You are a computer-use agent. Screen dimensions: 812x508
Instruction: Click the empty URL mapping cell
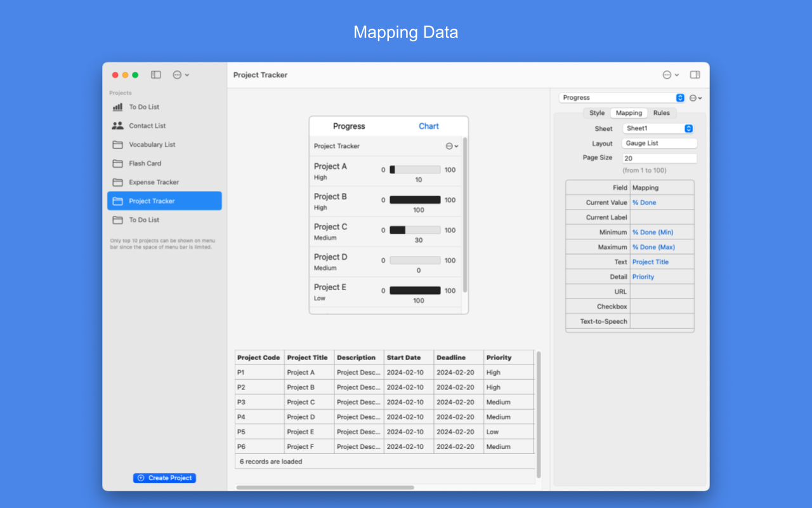(662, 291)
